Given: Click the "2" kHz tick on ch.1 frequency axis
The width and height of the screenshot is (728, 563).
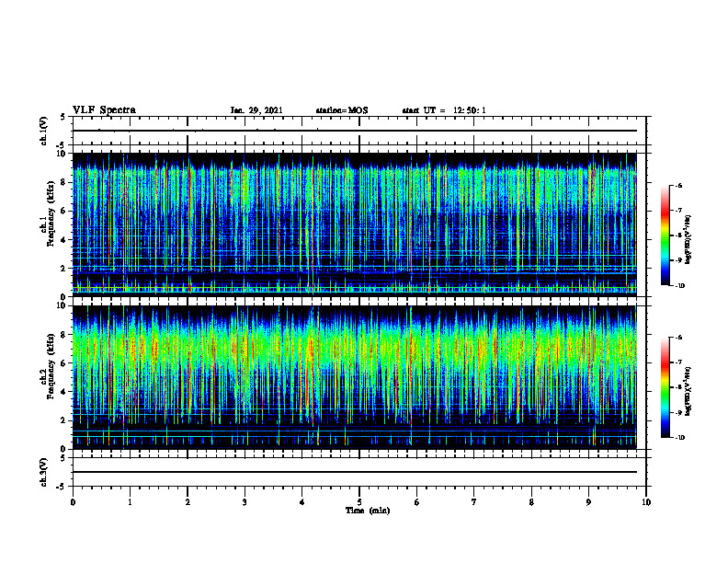Looking at the screenshot, I should (64, 269).
